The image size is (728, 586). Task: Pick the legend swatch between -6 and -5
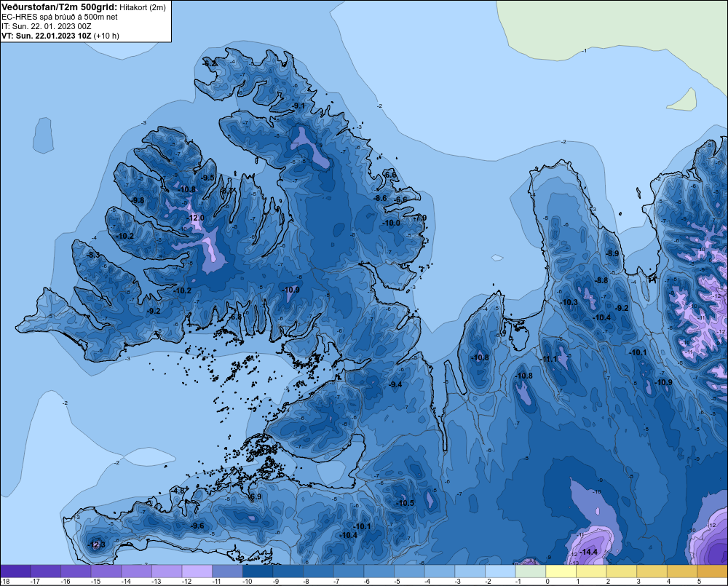point(379,571)
